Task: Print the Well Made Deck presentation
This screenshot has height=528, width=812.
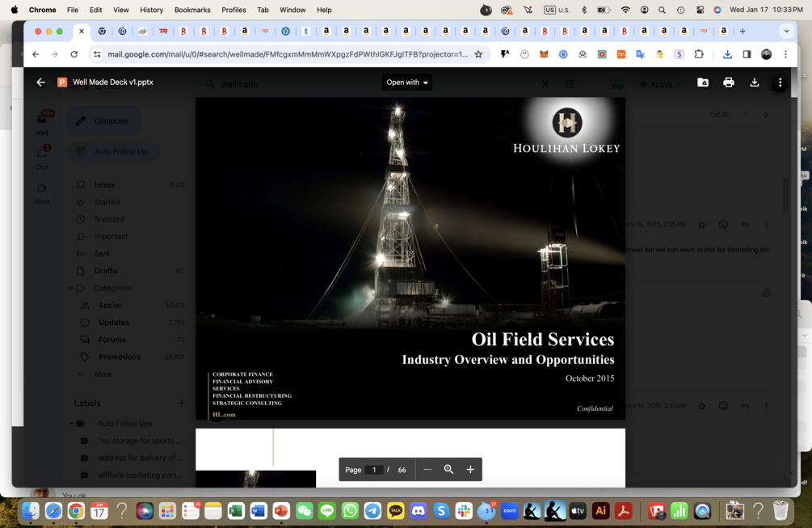Action: 729,82
